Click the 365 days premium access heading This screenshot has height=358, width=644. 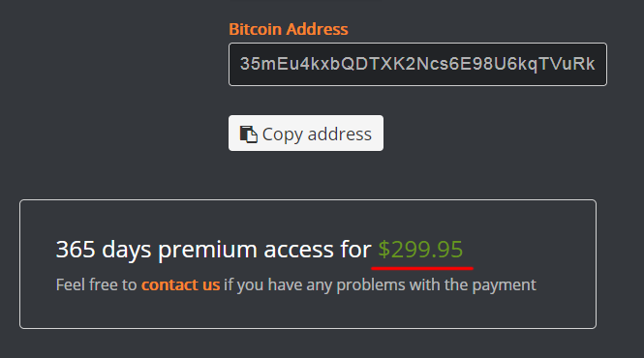click(x=260, y=250)
